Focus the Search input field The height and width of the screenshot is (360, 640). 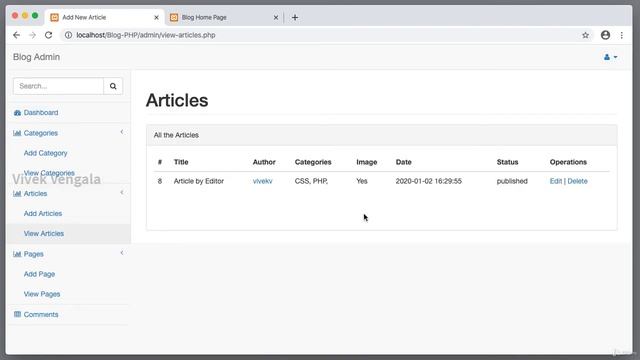(58, 86)
